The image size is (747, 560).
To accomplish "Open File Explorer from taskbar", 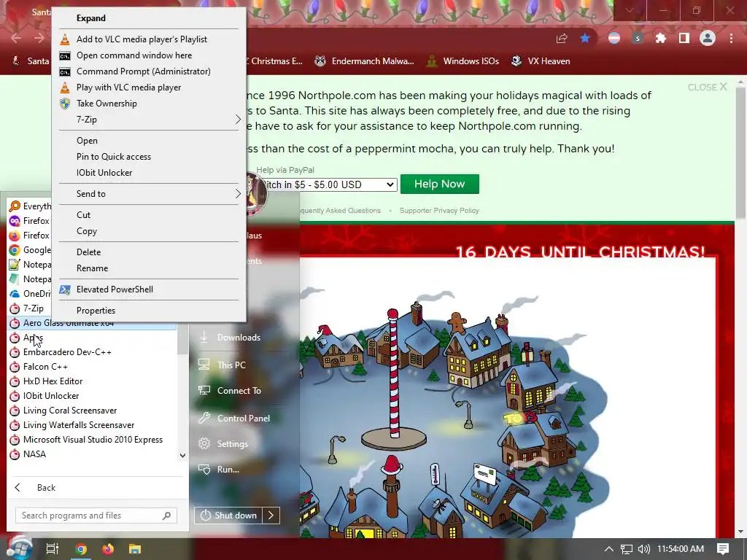I will click(135, 549).
